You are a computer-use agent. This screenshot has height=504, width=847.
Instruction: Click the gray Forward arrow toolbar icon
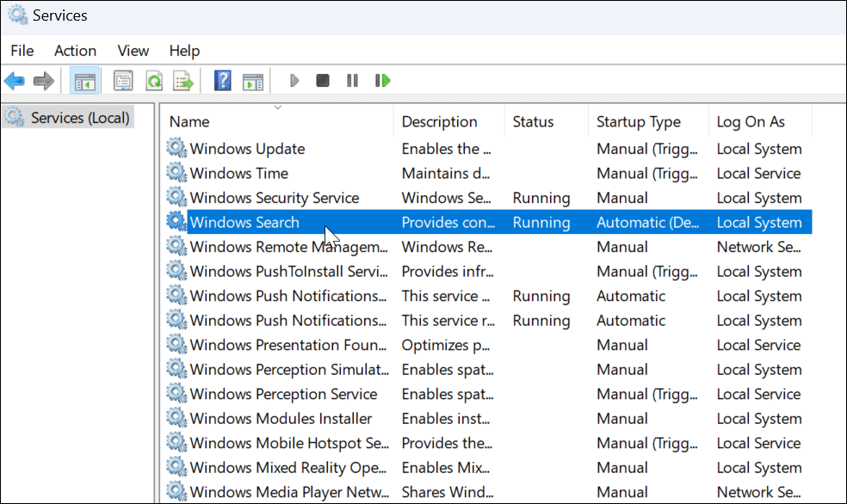click(44, 82)
